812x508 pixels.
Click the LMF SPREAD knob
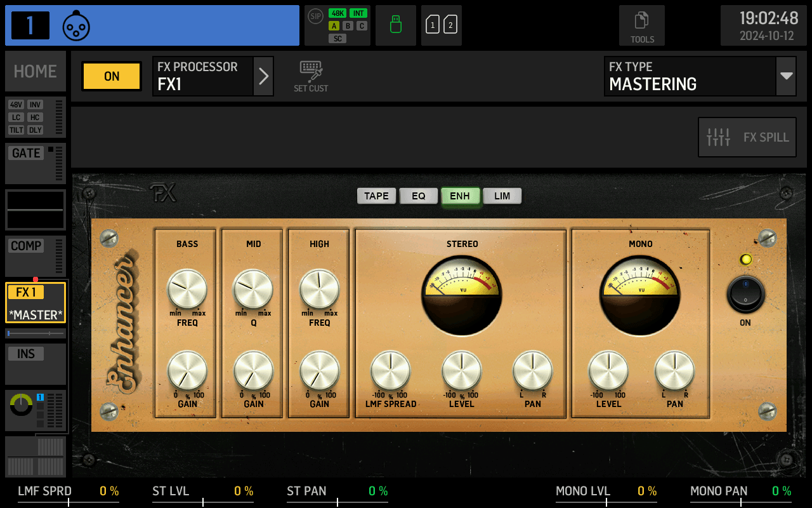pyautogui.click(x=391, y=371)
